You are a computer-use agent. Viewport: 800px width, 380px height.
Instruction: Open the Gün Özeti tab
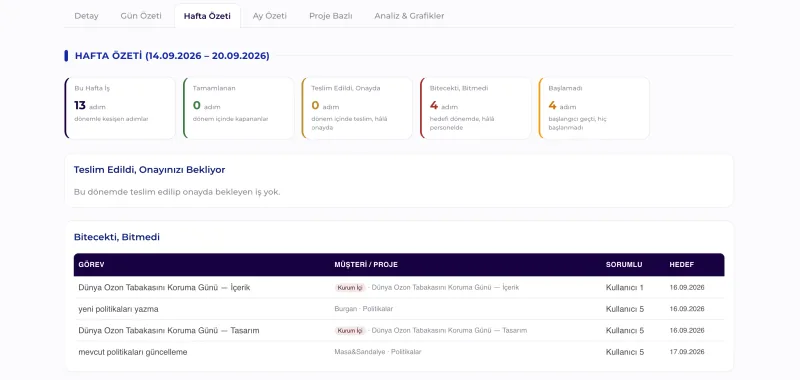pos(141,16)
